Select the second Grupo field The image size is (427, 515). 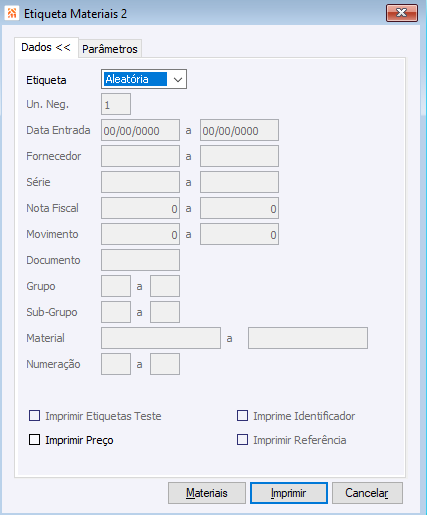pyautogui.click(x=165, y=286)
